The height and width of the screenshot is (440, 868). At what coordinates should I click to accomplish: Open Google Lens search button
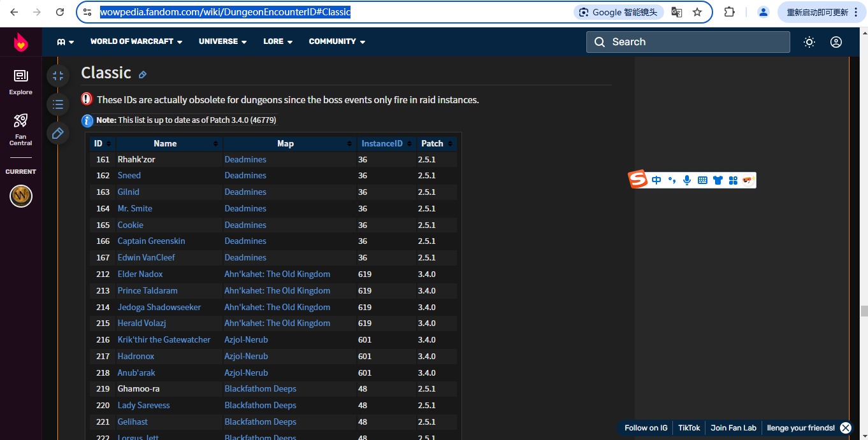pos(618,12)
